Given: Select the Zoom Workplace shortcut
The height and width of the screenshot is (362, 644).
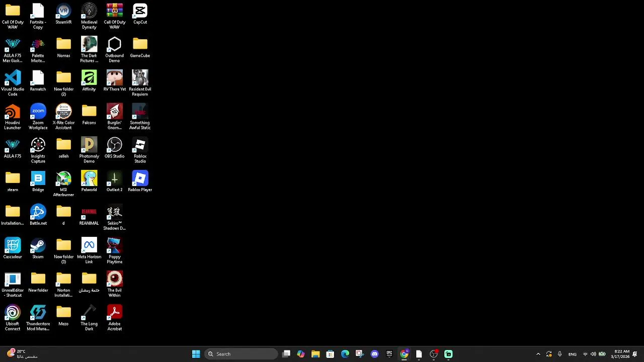Looking at the screenshot, I should point(38,117).
